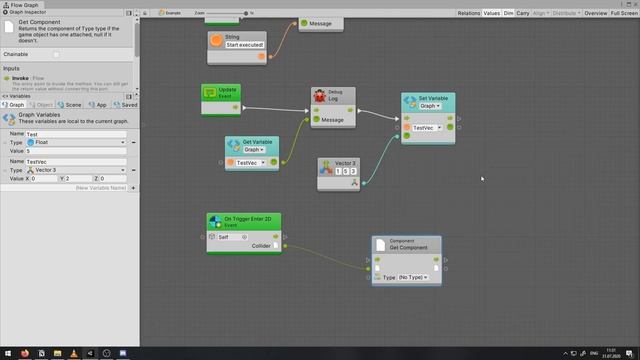640x360 pixels.
Task: Toggle Carry option in toolbar
Action: pos(522,13)
